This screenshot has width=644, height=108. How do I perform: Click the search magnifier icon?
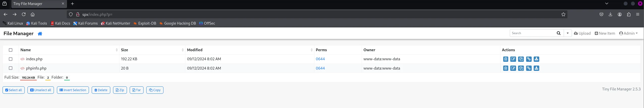point(558,33)
